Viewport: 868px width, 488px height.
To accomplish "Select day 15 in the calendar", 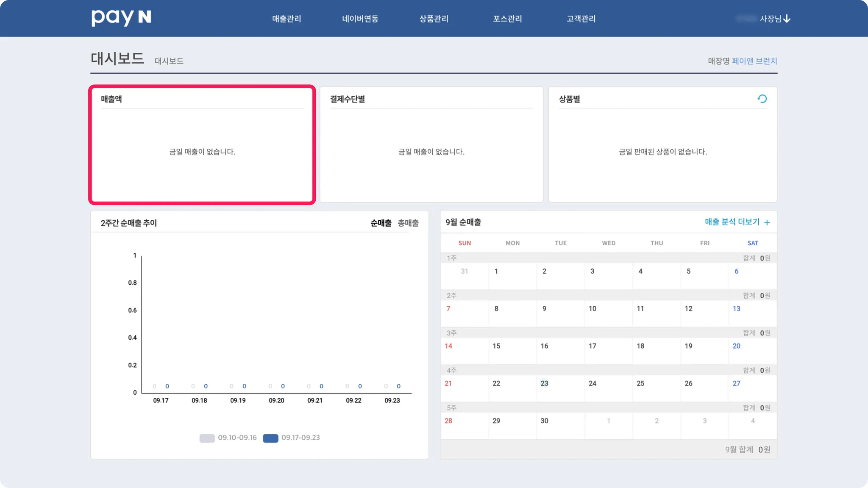I will click(496, 346).
